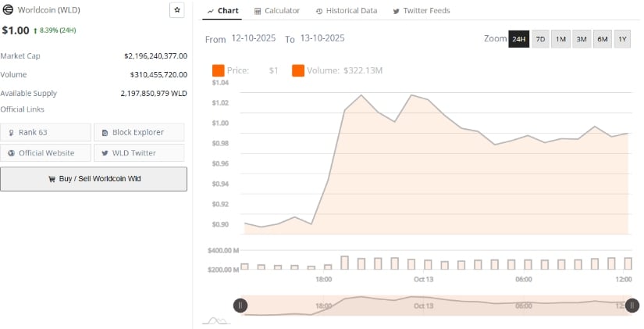Toggle the orange Price legend swatch
This screenshot has width=644, height=329.
coord(218,71)
